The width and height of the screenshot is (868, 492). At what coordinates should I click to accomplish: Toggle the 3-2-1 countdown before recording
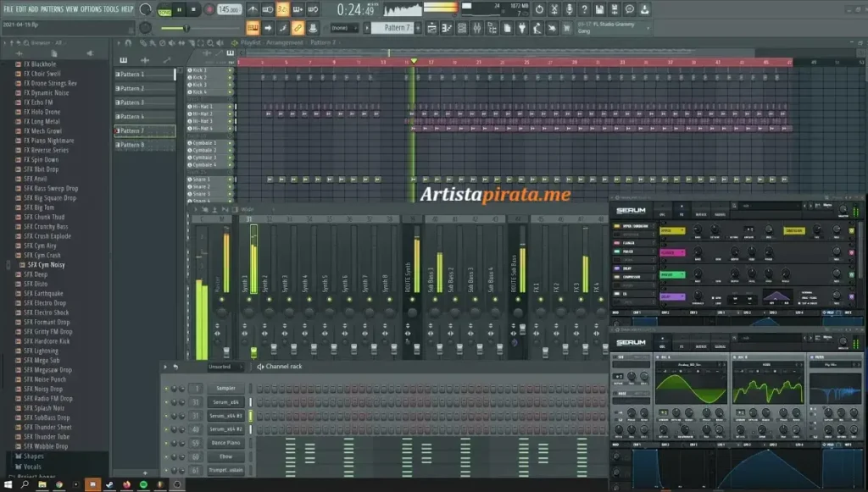(x=282, y=8)
